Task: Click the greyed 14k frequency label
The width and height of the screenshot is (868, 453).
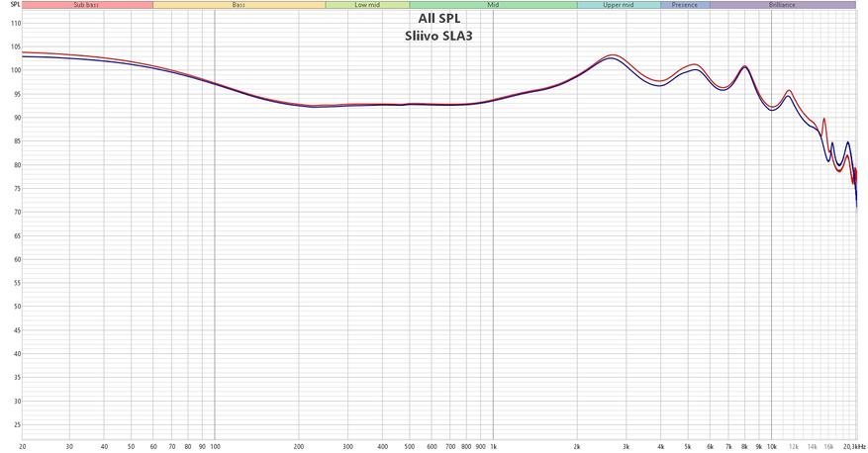Action: pos(813,446)
